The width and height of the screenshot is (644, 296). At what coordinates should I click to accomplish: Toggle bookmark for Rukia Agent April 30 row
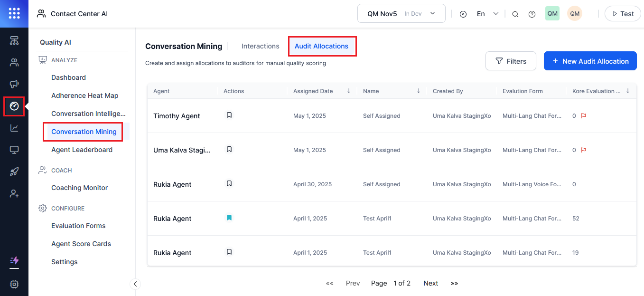(229, 183)
